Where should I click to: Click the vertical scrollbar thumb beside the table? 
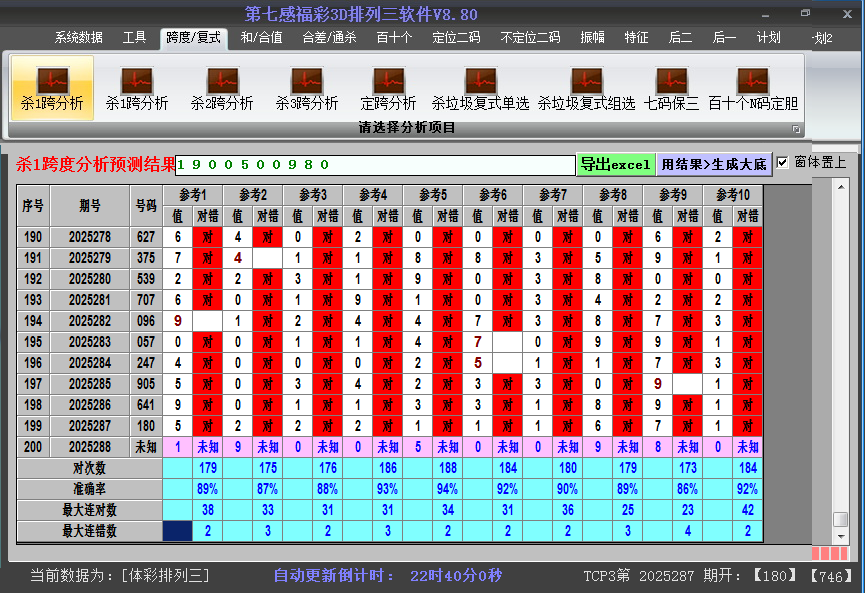pyautogui.click(x=841, y=519)
